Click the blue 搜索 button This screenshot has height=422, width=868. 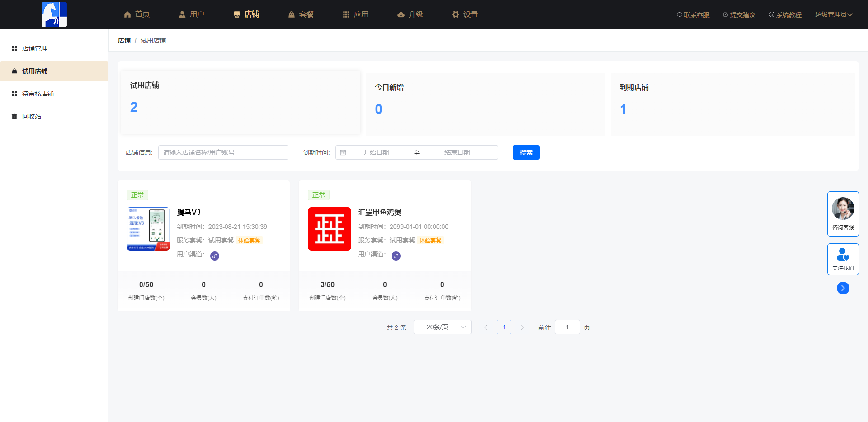526,152
